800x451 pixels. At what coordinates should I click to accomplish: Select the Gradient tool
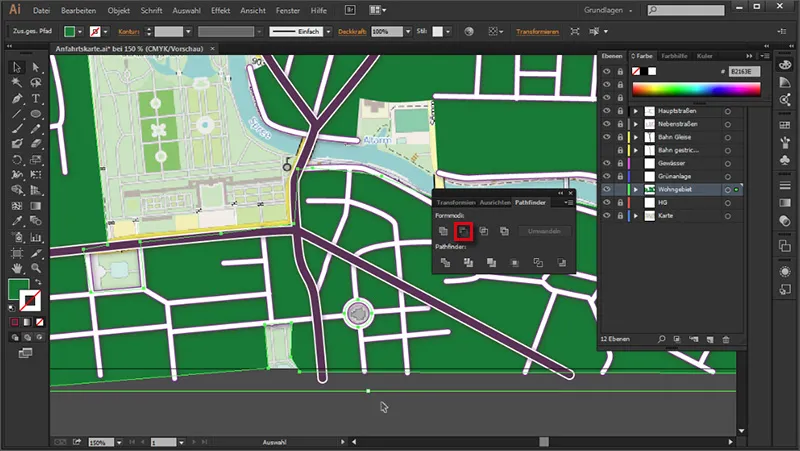35,206
